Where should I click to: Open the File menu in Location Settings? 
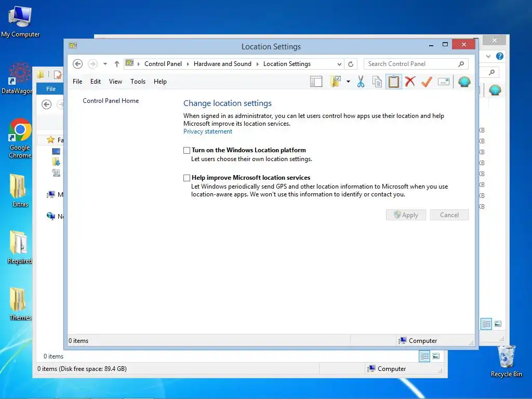point(77,82)
